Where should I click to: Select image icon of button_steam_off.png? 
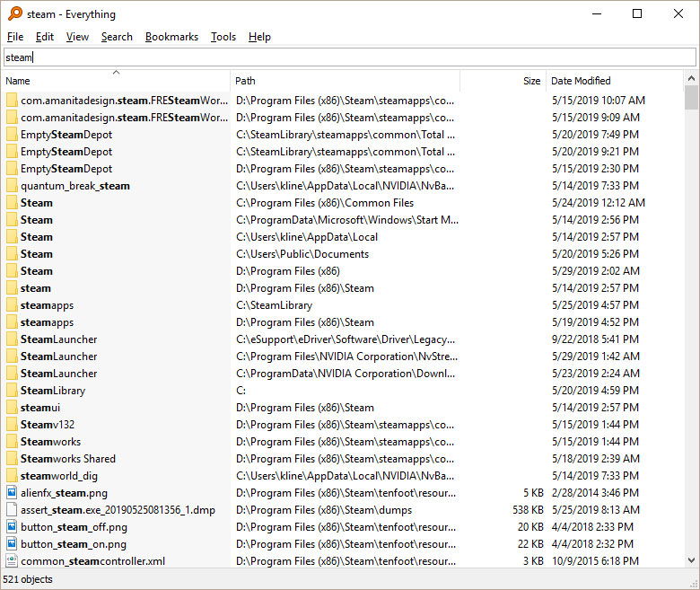tap(12, 527)
